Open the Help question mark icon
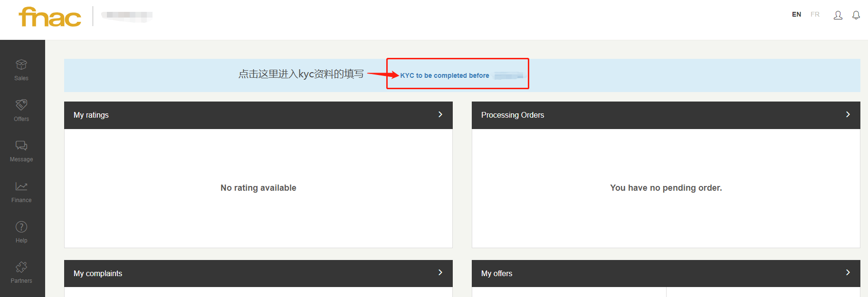Screen dimensions: 868x297 (21, 227)
